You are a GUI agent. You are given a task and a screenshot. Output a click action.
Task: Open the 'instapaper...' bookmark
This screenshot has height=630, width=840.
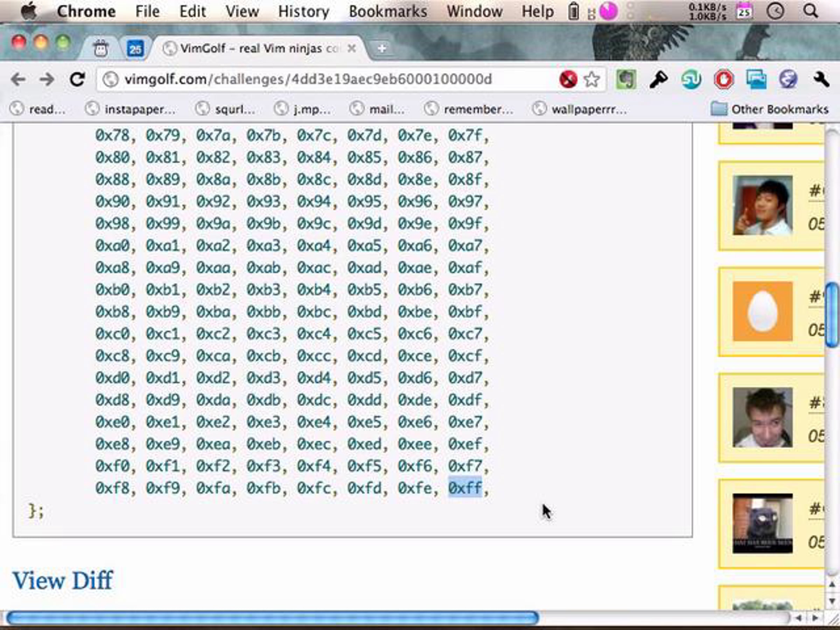(130, 109)
